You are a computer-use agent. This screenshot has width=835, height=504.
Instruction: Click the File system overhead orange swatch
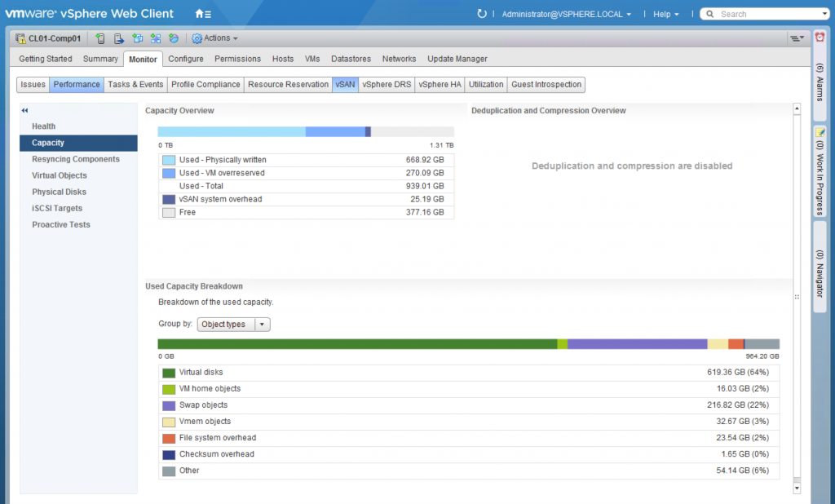(x=169, y=439)
